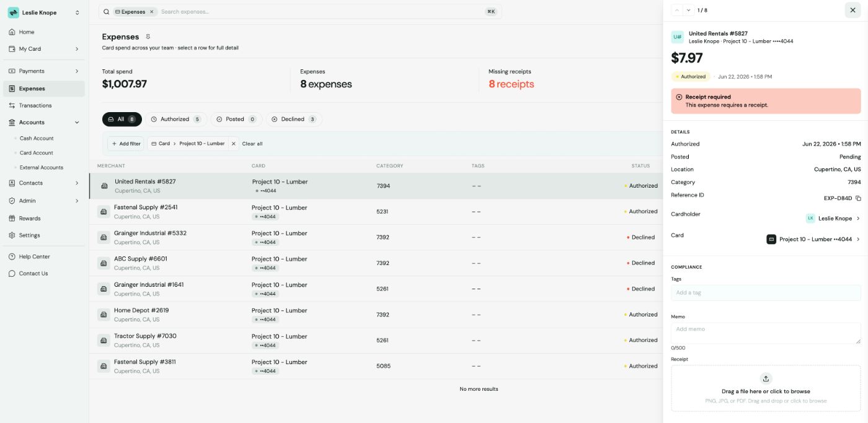
Task: Pin the Expenses page
Action: (148, 37)
